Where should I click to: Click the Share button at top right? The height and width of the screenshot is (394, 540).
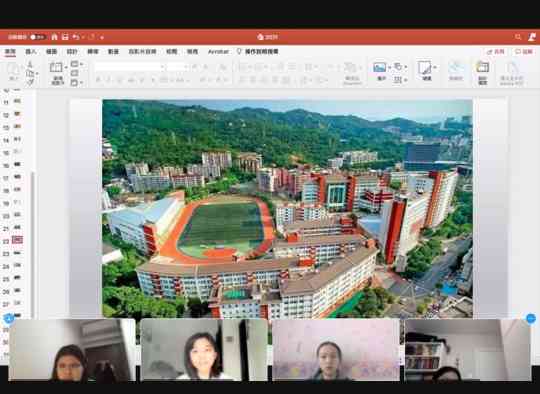coord(496,52)
